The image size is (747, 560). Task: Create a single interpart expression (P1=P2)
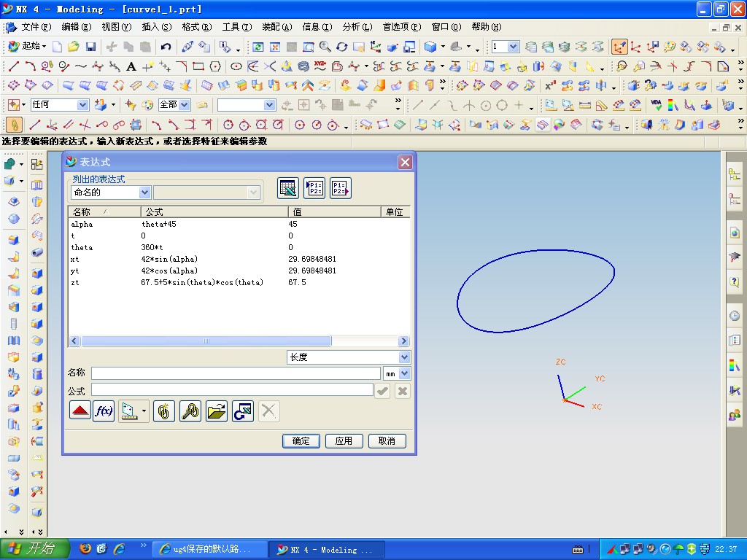(314, 188)
